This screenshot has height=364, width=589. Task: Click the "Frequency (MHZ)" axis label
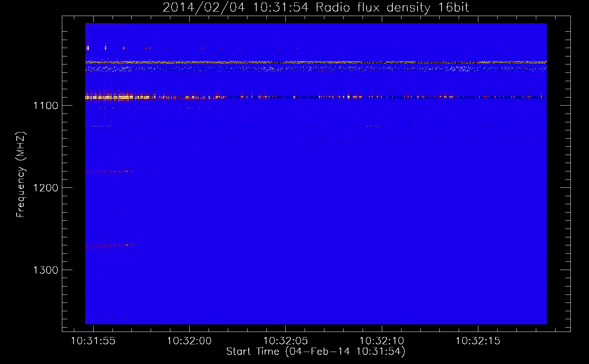[21, 175]
